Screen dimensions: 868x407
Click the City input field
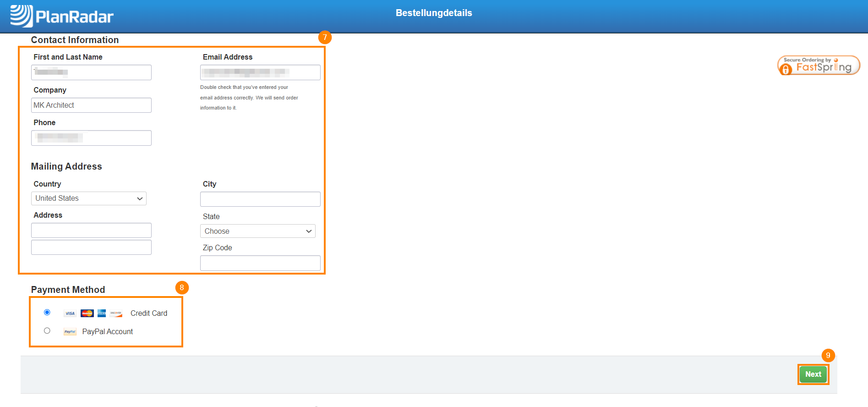click(260, 199)
